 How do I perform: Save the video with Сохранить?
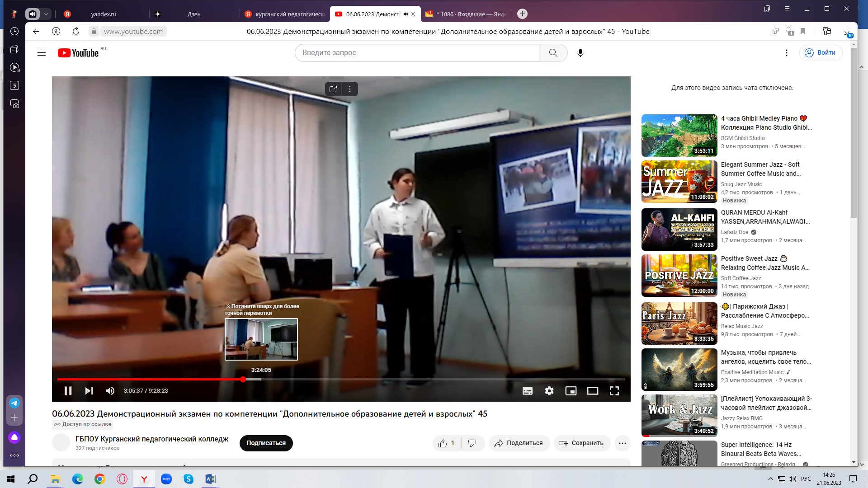tap(582, 443)
